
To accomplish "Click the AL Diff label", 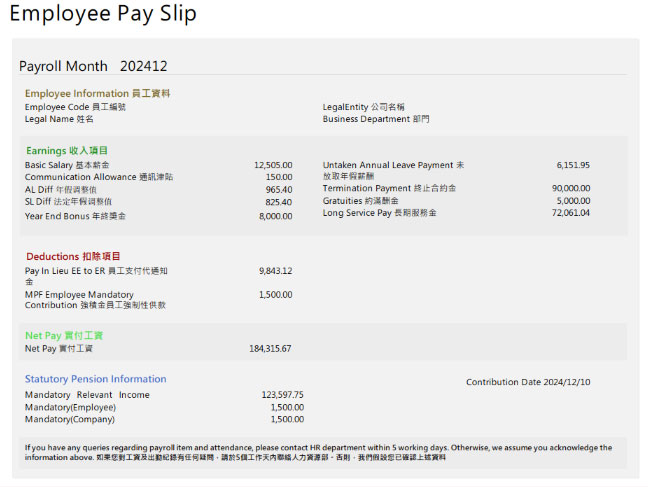I will pyautogui.click(x=60, y=190).
